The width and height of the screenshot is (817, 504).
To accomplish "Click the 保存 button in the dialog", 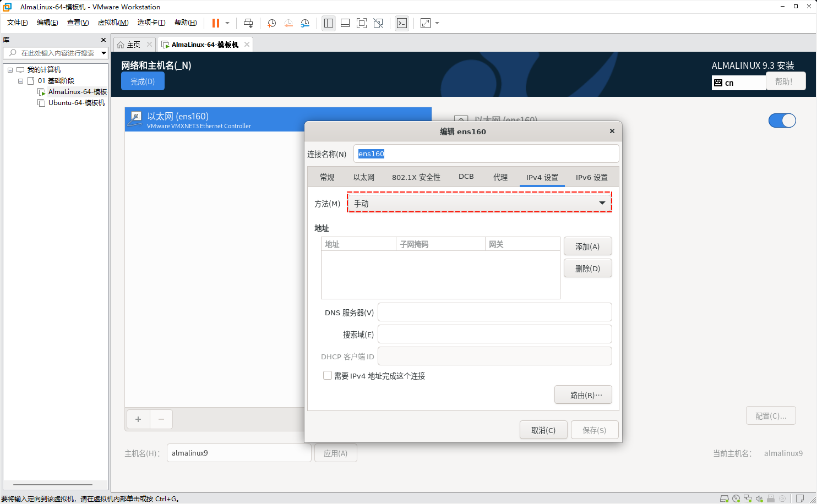I will (595, 430).
